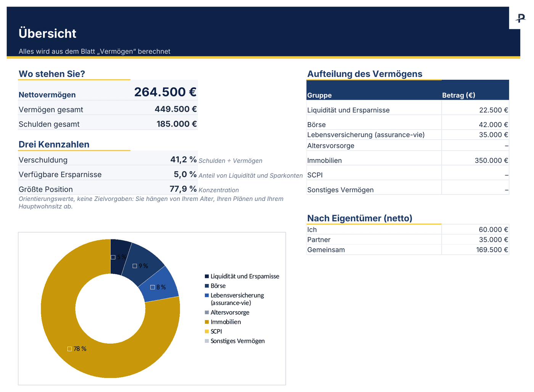The image size is (534, 392).
Task: Click the Immobilien amount 350.000 €
Action: (491, 161)
